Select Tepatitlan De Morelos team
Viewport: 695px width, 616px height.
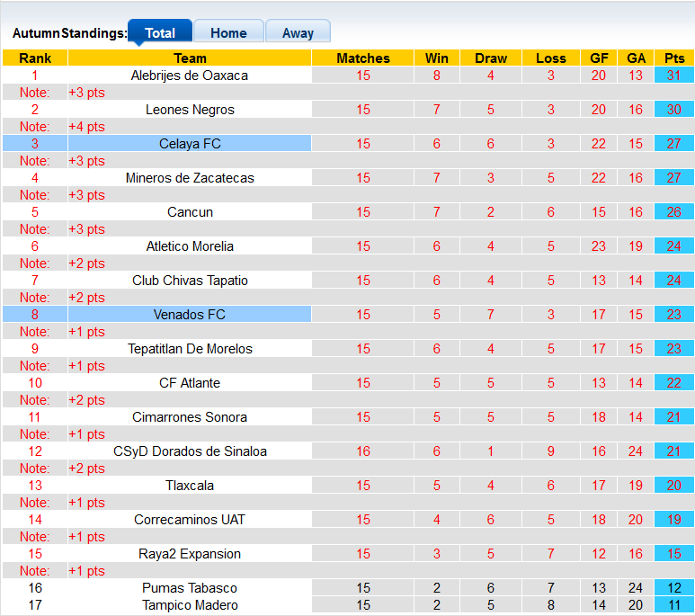tap(190, 349)
